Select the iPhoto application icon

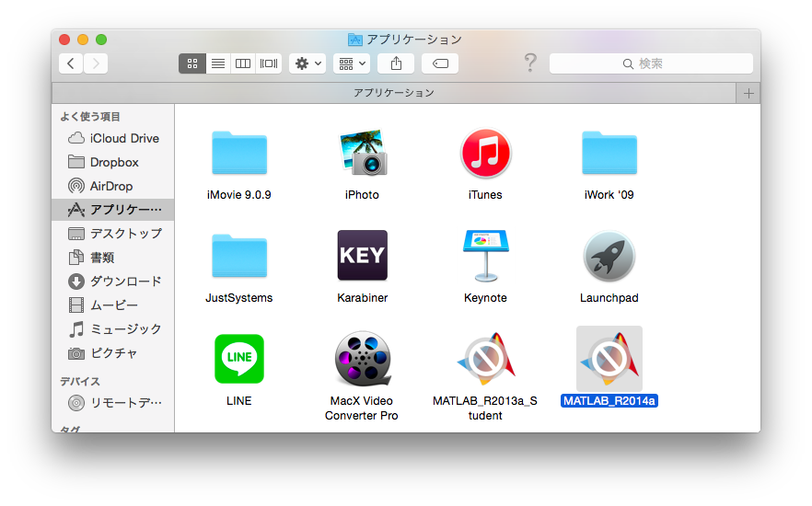pyautogui.click(x=363, y=153)
